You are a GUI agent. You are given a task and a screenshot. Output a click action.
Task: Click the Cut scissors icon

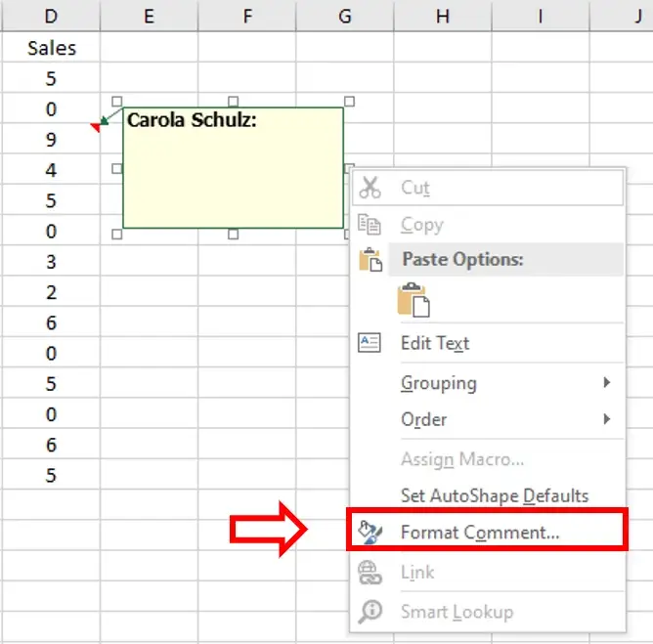tap(370, 188)
